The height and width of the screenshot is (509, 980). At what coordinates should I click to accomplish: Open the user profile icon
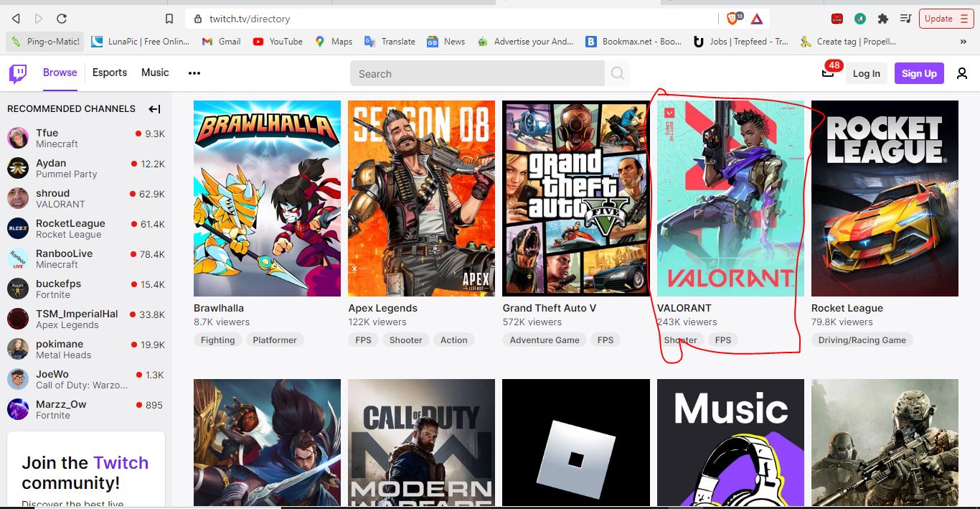pos(962,73)
